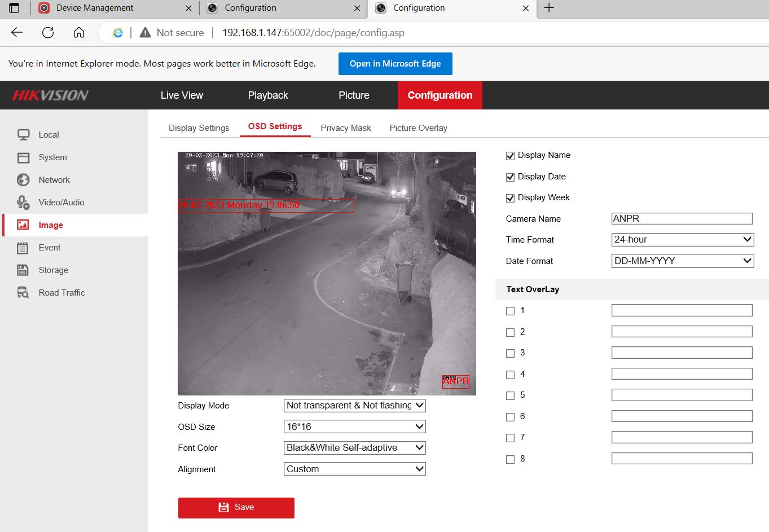Open the Display Mode dropdown
Image resolution: width=769 pixels, height=532 pixels.
354,406
